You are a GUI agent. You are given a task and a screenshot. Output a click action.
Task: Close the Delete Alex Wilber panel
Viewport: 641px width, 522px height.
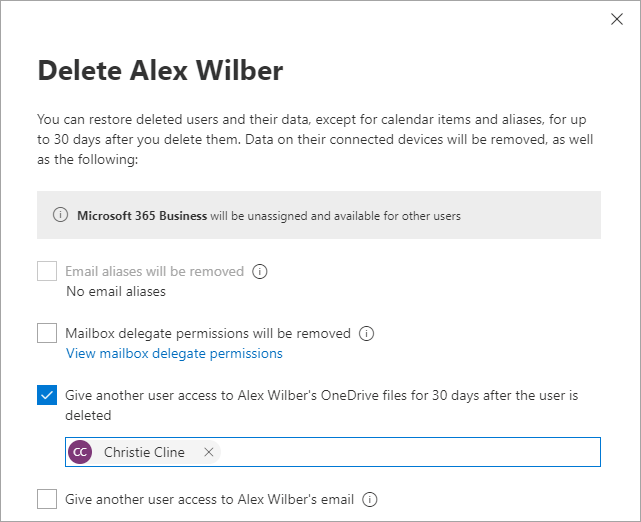click(617, 19)
